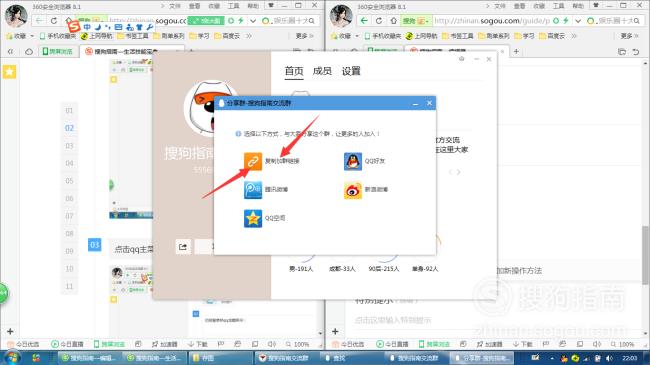Open Windows Start menu
This screenshot has width=650, height=365.
pos(11,358)
